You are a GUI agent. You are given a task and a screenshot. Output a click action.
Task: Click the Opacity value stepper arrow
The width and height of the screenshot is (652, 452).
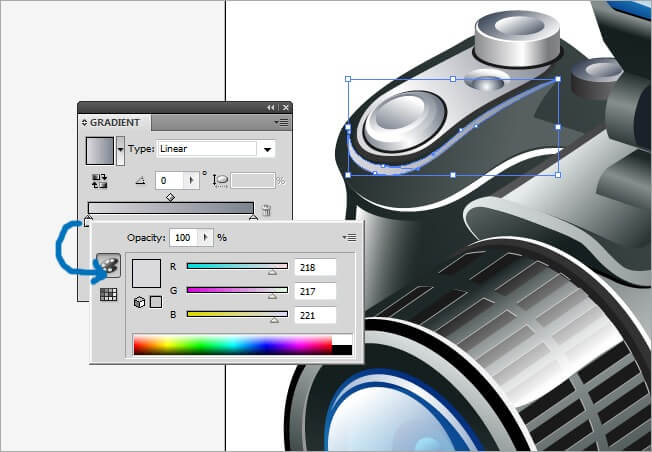click(x=206, y=238)
